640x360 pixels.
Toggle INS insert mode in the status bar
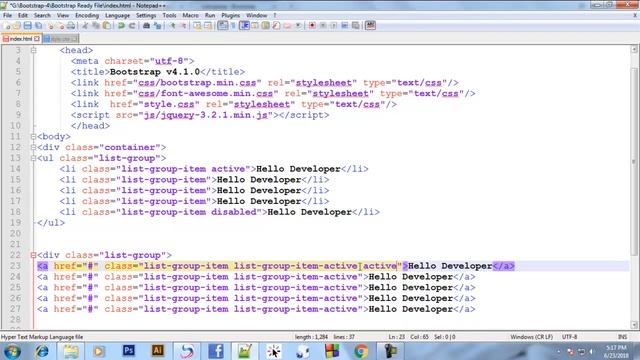(622, 337)
